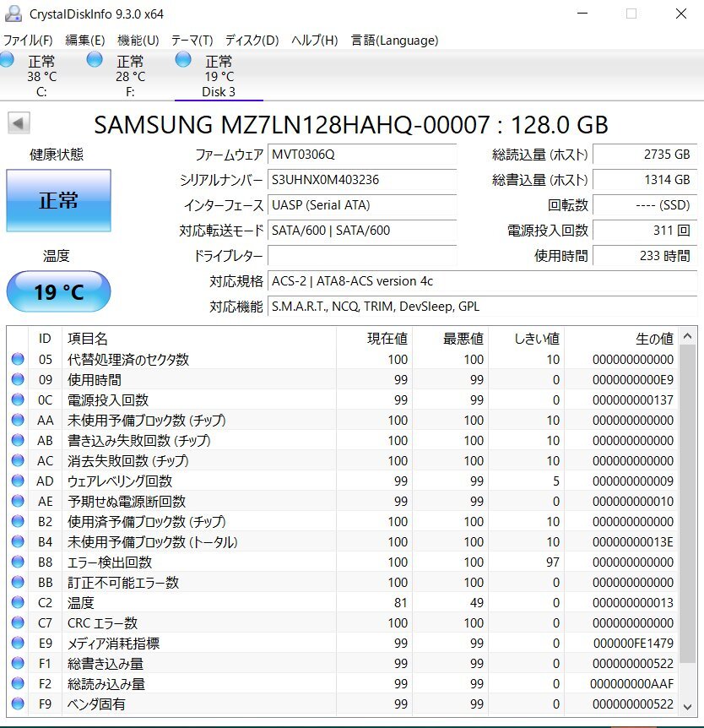Open the 機能(U) menu

[x=138, y=41]
